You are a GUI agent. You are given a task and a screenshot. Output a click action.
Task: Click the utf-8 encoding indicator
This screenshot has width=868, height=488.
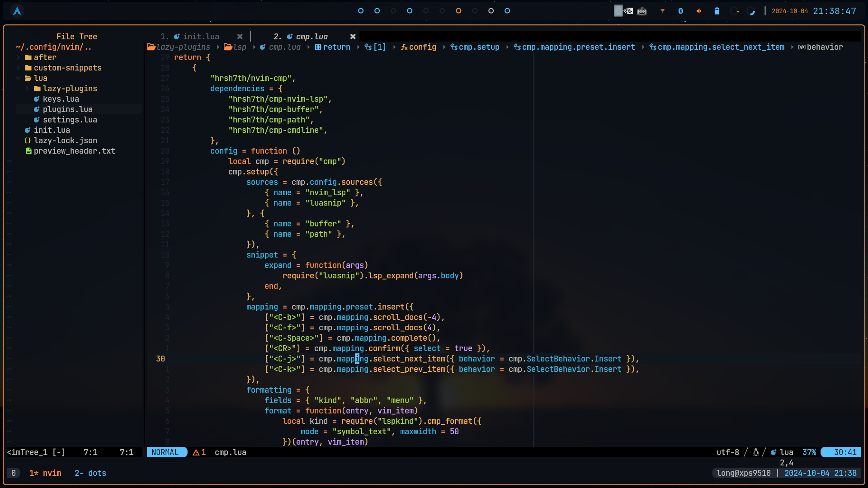coord(728,452)
